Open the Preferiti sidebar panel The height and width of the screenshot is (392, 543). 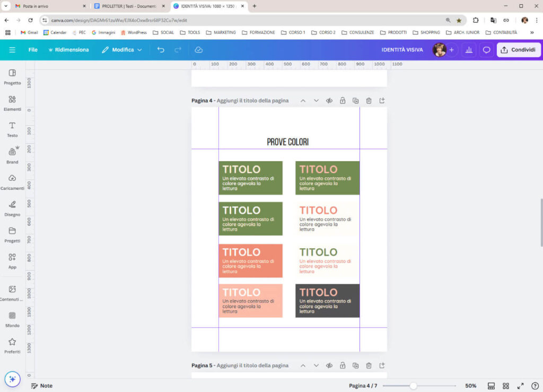click(13, 346)
